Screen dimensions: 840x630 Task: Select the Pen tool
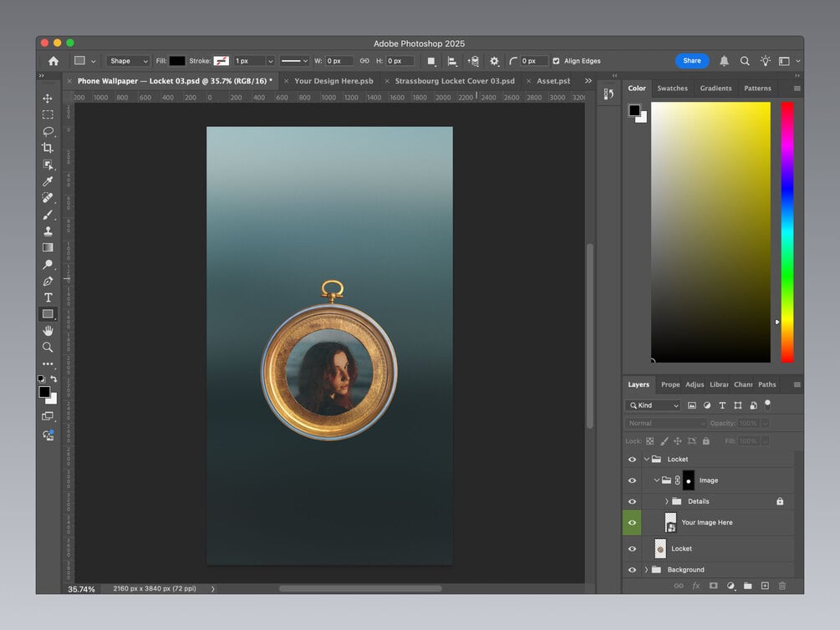48,281
